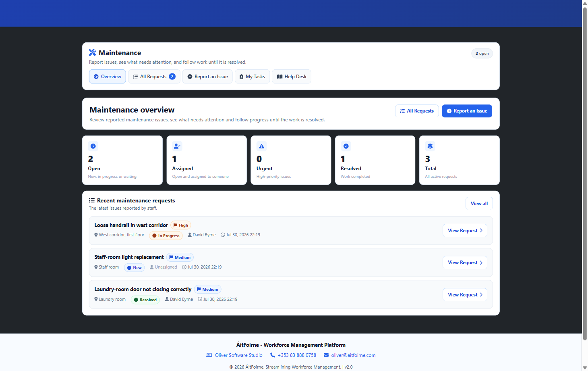Switch to the All Requests tab
Viewport: 588px width, 371px height.
(x=154, y=77)
